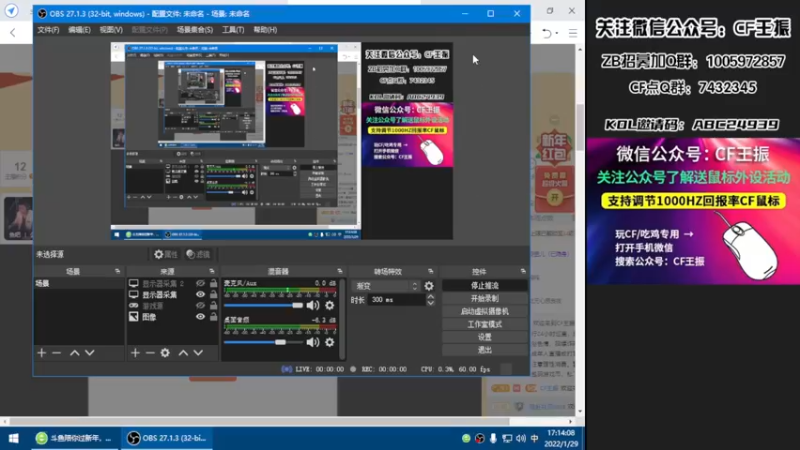Screen dimensions: 800x450
Task: Mute the 麦克风/Aux speaker icon
Action: pyautogui.click(x=313, y=305)
